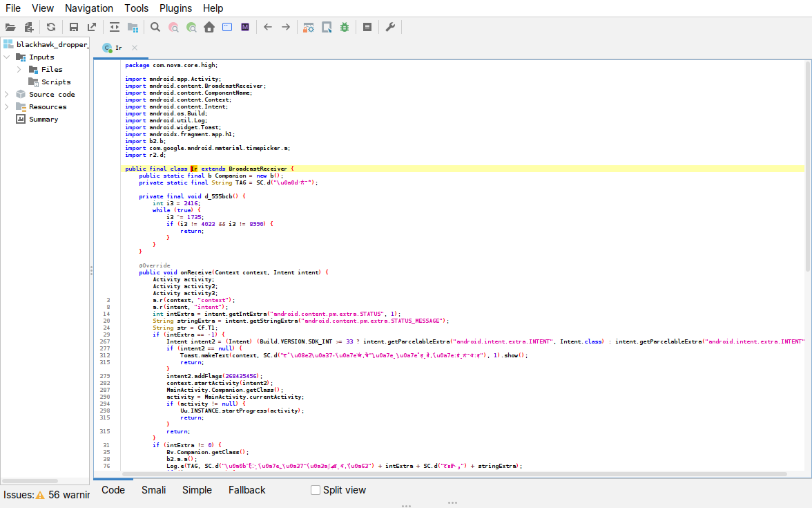Open the Navigation menu
This screenshot has width=812, height=508.
pos(89,8)
